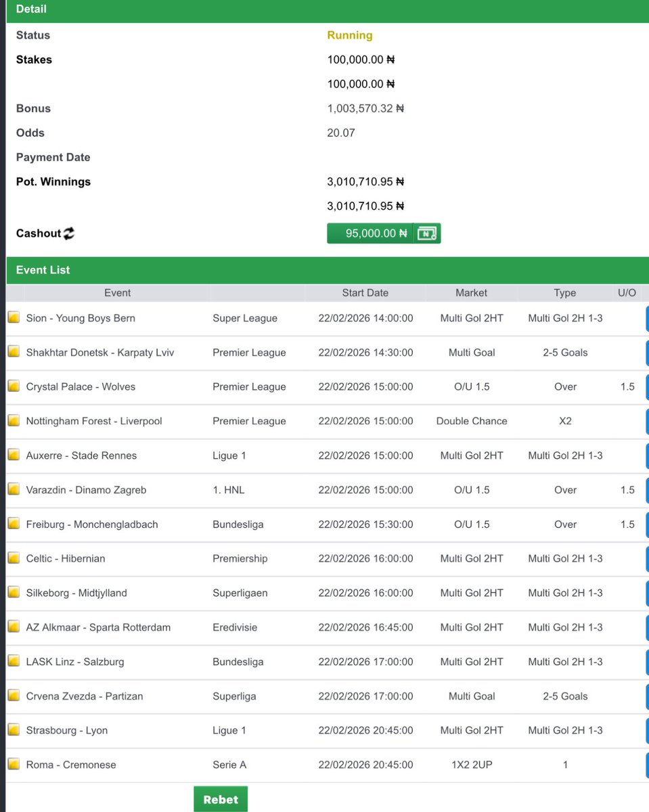Click the LASK Linz - Salzburg event name
This screenshot has width=649, height=812.
click(75, 662)
